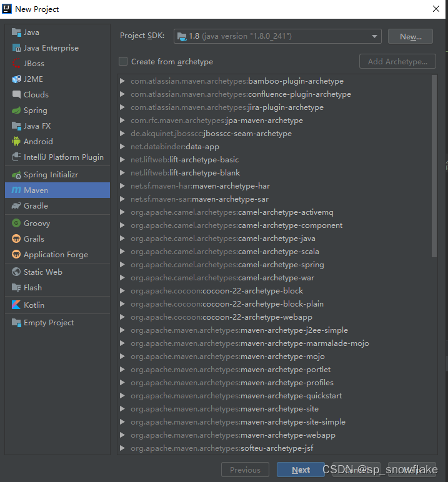Select Empty Project type
Screen dimensions: 448x482
(x=57, y=322)
